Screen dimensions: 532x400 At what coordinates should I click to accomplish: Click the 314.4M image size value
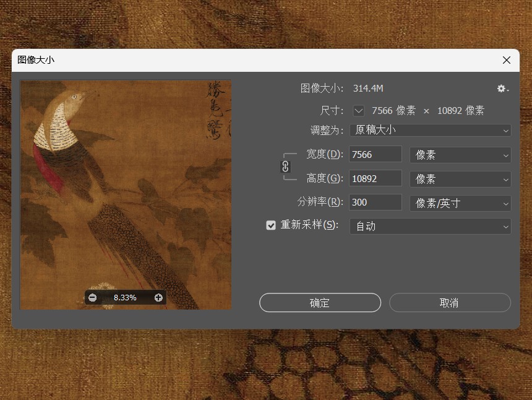368,89
